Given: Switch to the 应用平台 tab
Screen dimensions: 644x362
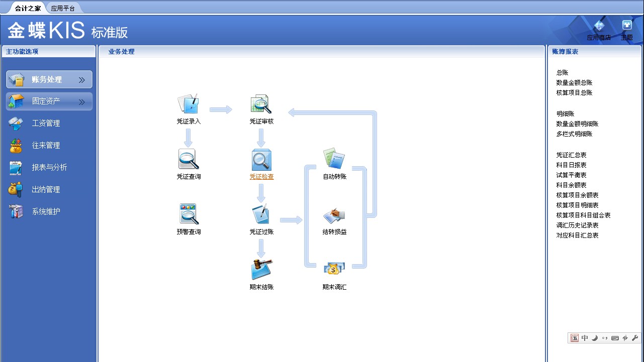Looking at the screenshot, I should tap(63, 8).
